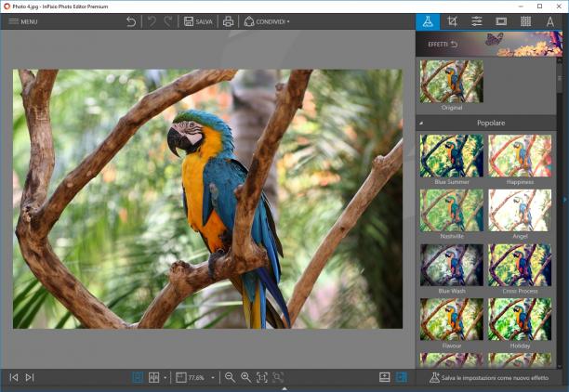Apply the Nashville effect
The height and width of the screenshot is (392, 569).
click(452, 210)
